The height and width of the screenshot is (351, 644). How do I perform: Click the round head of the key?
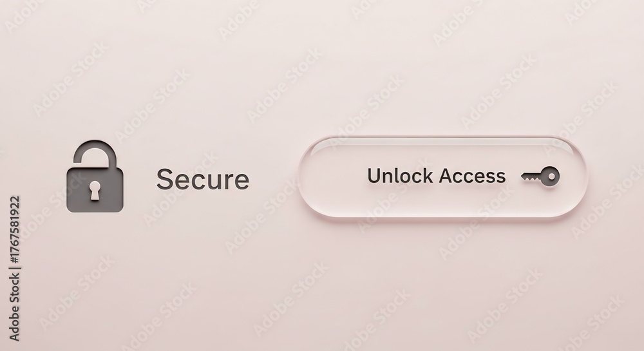[550, 176]
